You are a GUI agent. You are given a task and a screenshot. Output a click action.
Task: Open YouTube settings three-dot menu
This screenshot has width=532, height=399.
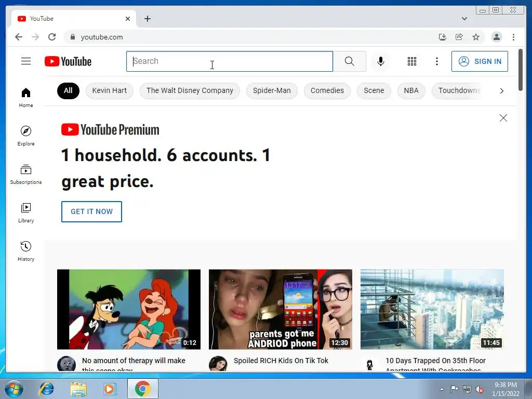(436, 61)
